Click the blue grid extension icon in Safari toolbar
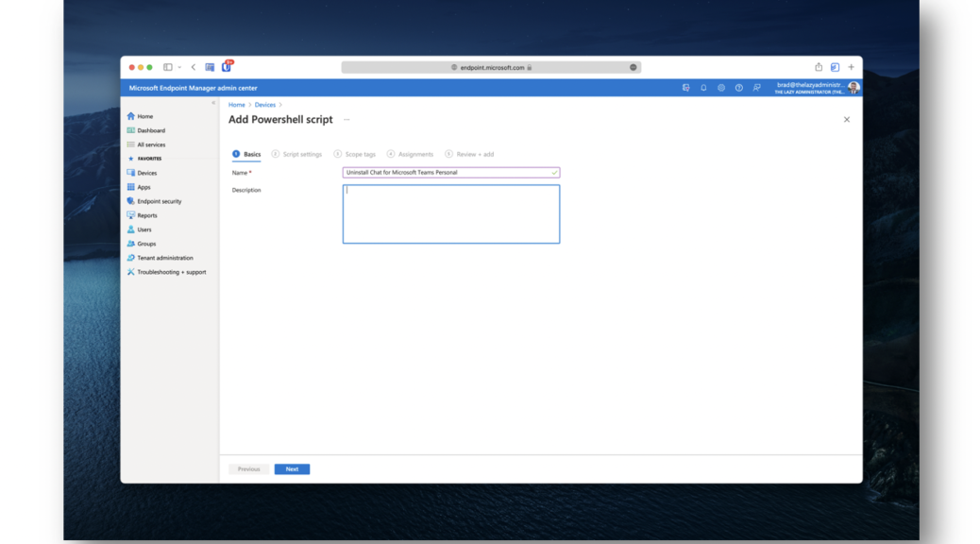Screen dimensions: 980x544 (210, 68)
